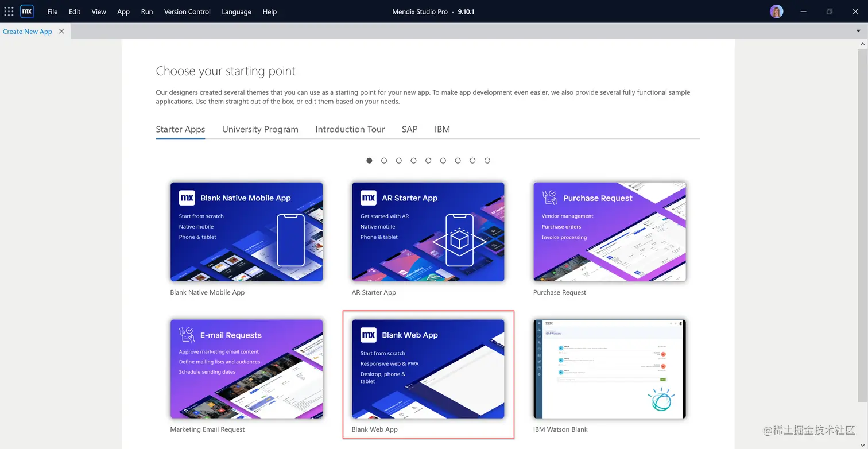
Task: Select the fourth carousel page dot
Action: click(413, 161)
